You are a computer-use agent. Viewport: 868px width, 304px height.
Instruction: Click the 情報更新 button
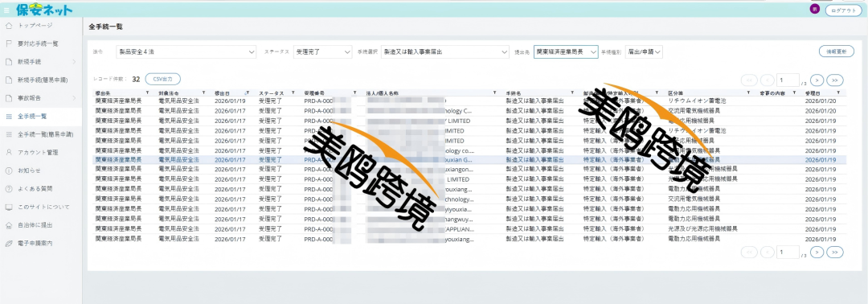[x=836, y=51]
